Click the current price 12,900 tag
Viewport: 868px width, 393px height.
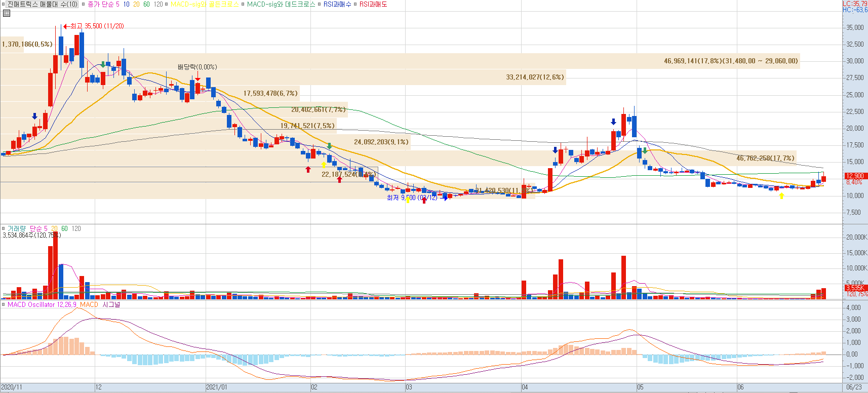[855, 176]
